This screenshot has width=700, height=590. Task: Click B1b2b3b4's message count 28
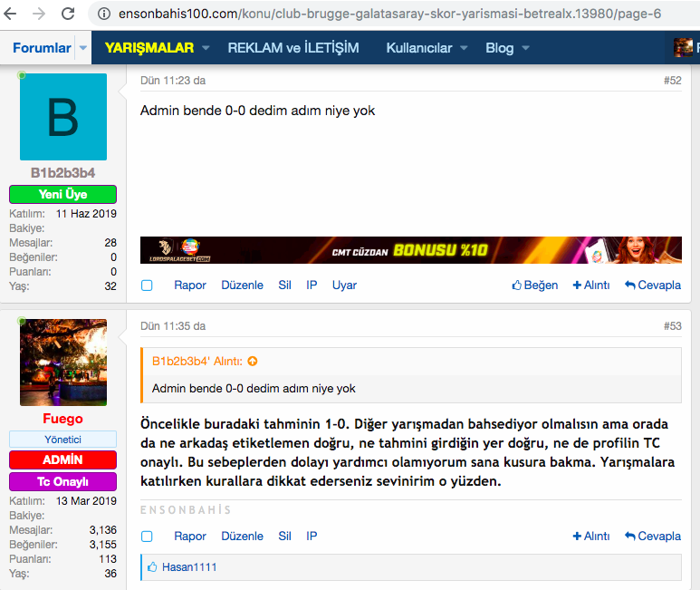(x=110, y=243)
